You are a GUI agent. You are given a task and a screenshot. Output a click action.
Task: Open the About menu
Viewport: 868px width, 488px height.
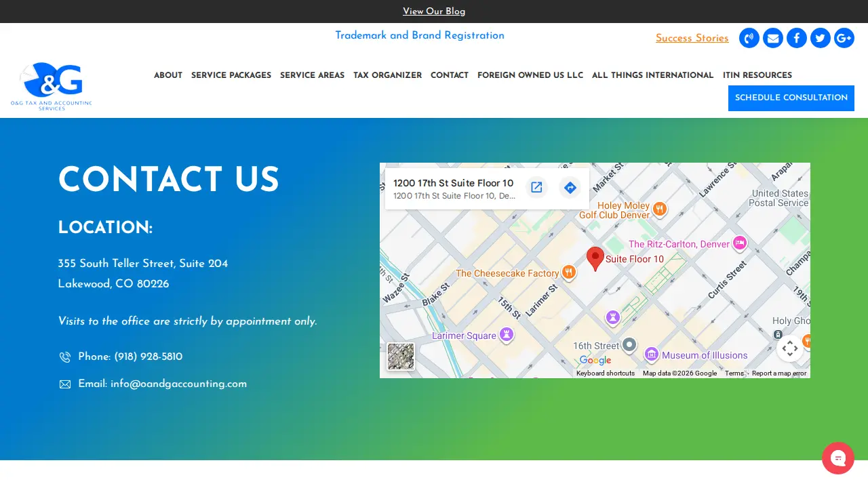[168, 75]
